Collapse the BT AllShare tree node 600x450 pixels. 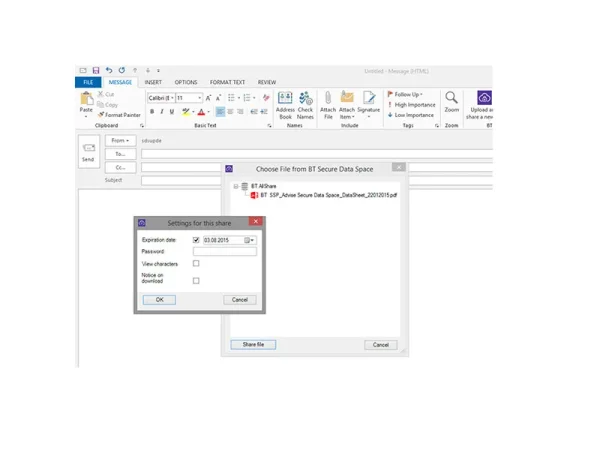tap(235, 186)
